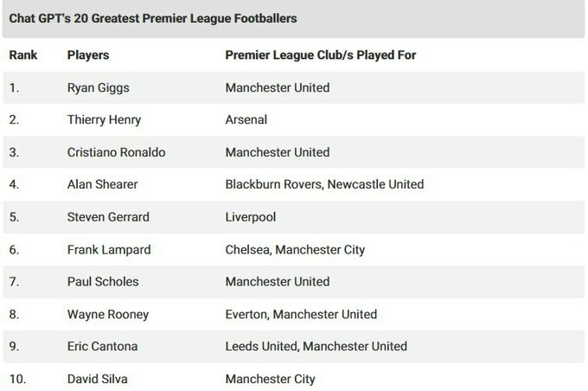Select the Chelsea, Manchester City cell
The height and width of the screenshot is (391, 588).
click(x=295, y=249)
